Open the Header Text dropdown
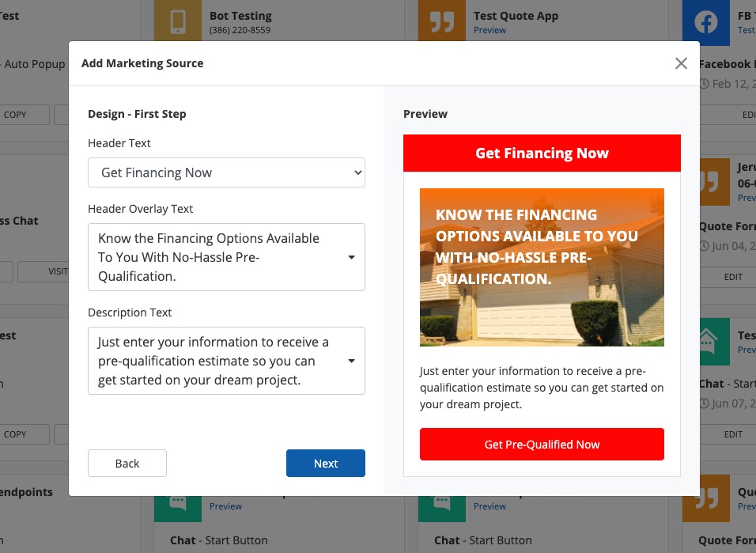The image size is (756, 553). point(226,172)
